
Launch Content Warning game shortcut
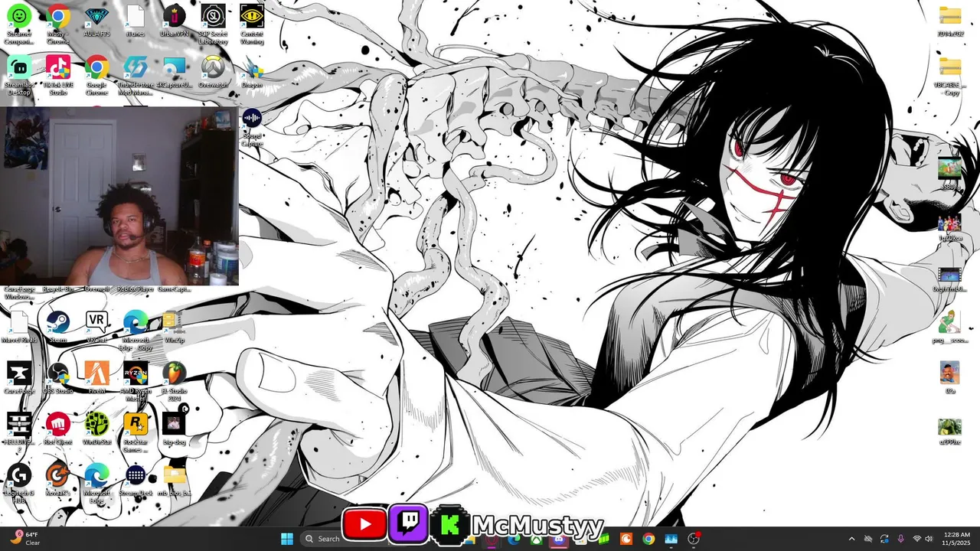click(x=252, y=24)
